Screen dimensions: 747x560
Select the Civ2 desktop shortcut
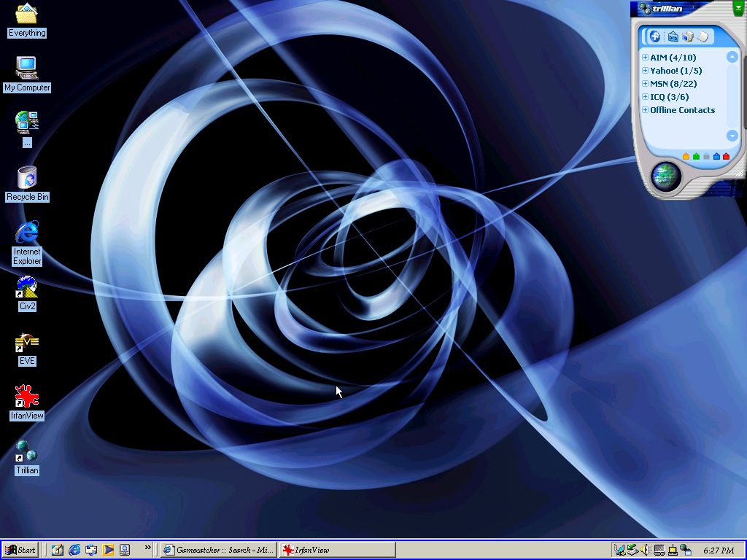(x=27, y=293)
